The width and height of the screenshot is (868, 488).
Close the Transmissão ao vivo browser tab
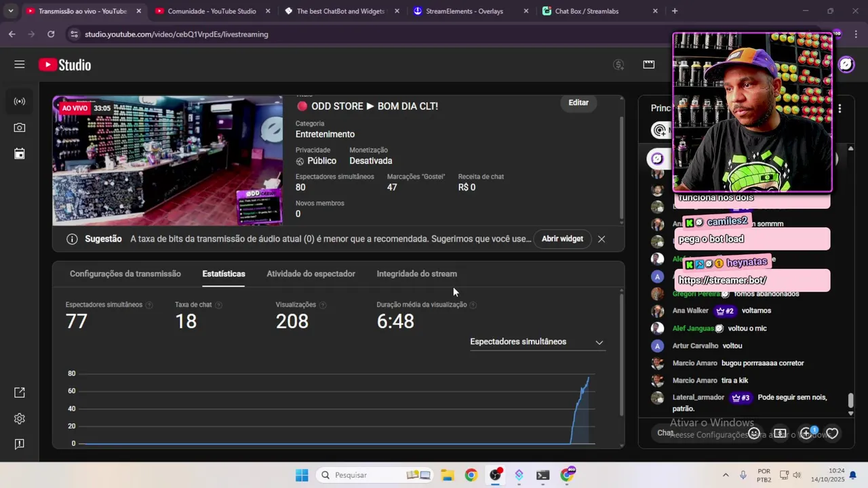point(139,11)
